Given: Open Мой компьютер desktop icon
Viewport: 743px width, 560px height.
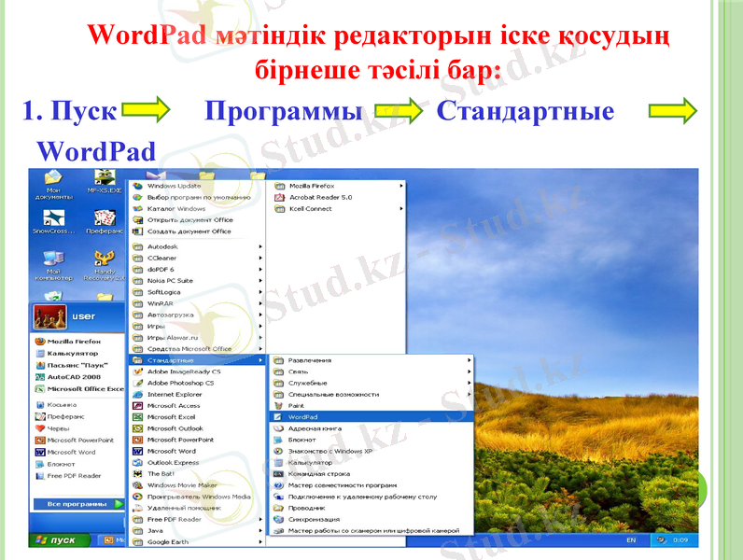Looking at the screenshot, I should click(x=53, y=265).
